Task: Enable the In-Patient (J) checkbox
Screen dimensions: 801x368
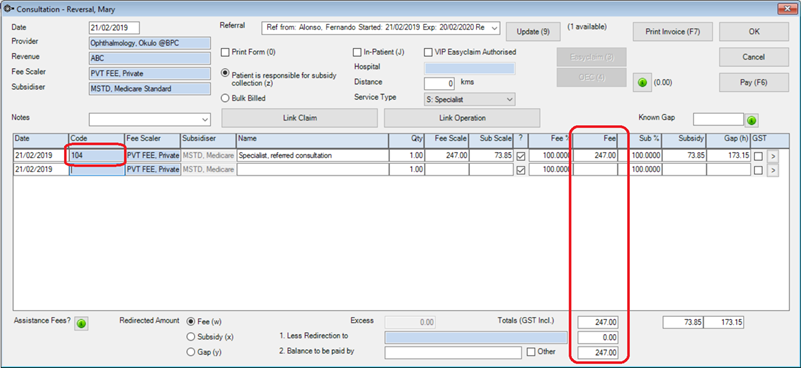Action: pyautogui.click(x=357, y=52)
